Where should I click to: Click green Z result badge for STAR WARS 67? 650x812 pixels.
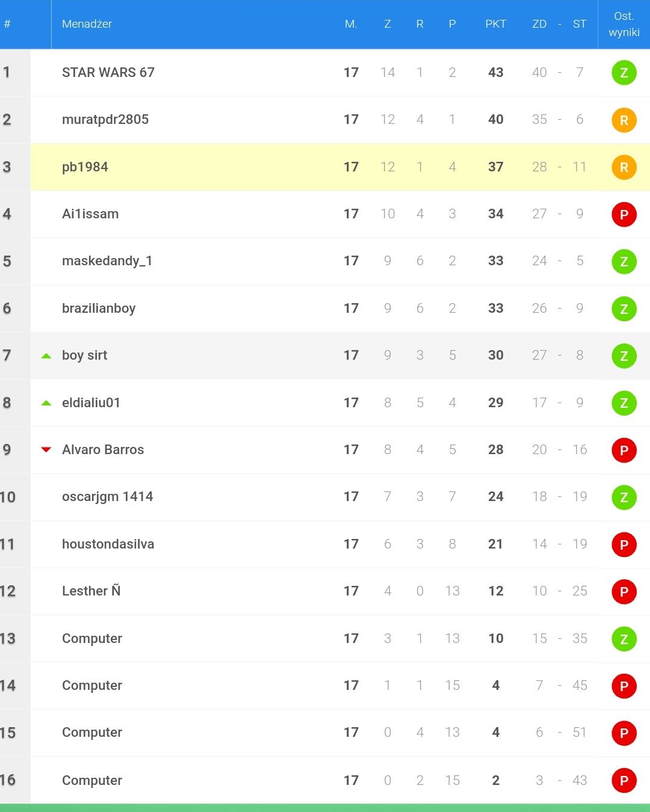coord(624,73)
